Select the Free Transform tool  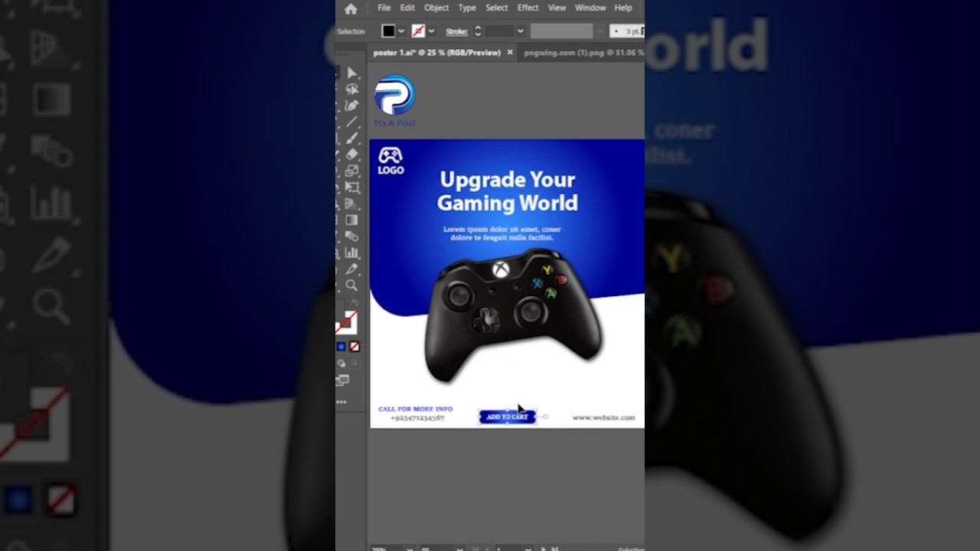pos(352,187)
